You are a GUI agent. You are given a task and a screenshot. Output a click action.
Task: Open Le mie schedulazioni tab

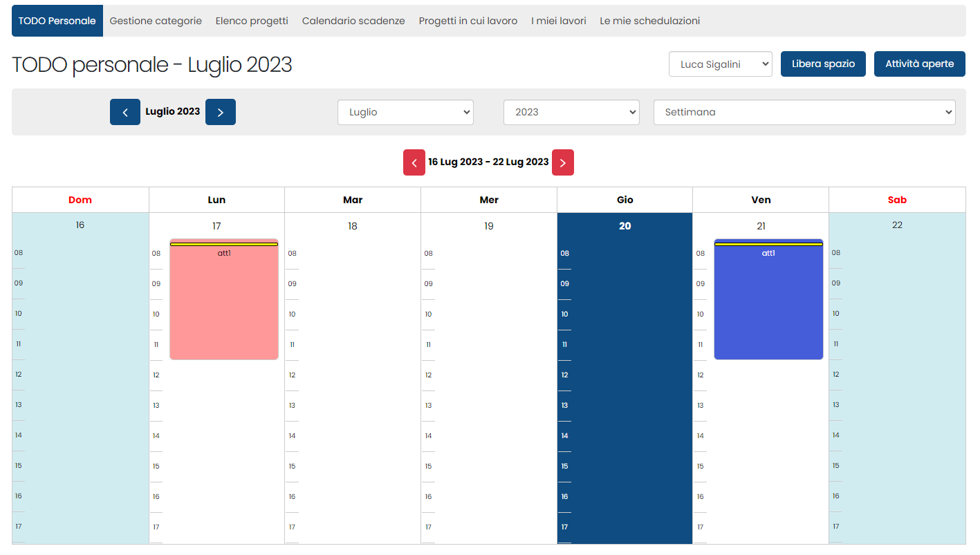tap(649, 21)
